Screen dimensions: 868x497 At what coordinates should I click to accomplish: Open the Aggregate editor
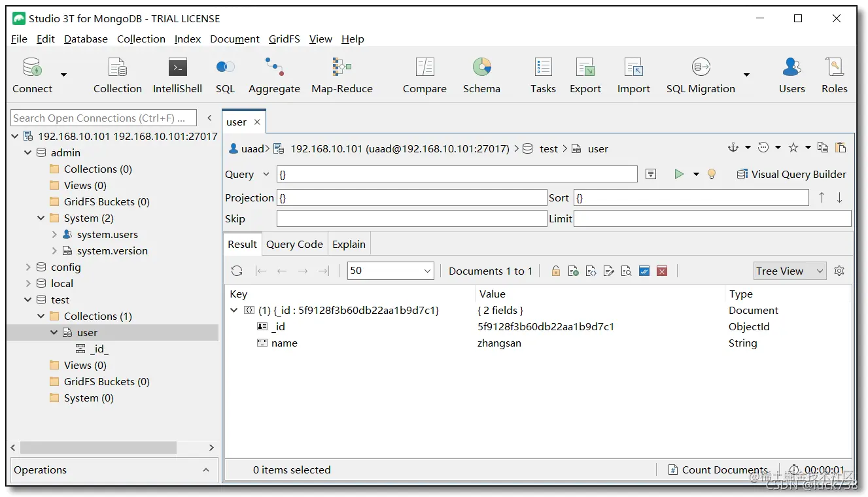[274, 76]
